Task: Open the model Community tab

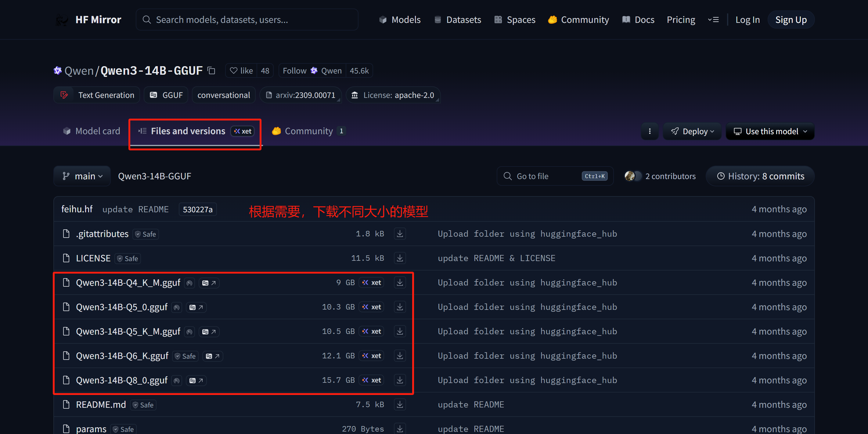Action: 309,131
